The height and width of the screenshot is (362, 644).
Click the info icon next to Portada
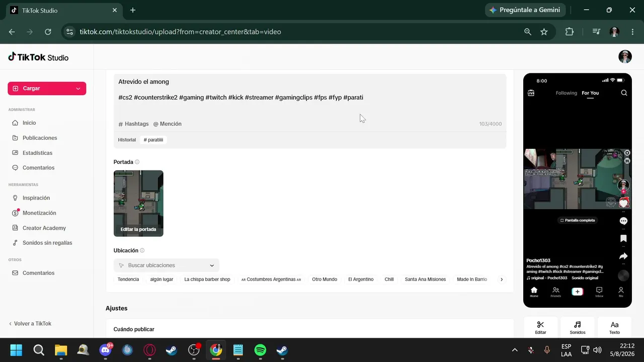click(137, 162)
